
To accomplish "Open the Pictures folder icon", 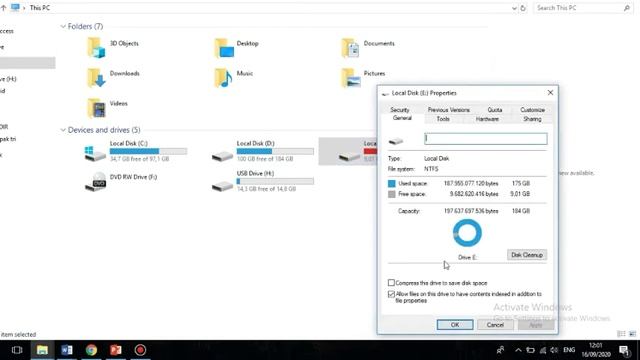I will pyautogui.click(x=351, y=78).
